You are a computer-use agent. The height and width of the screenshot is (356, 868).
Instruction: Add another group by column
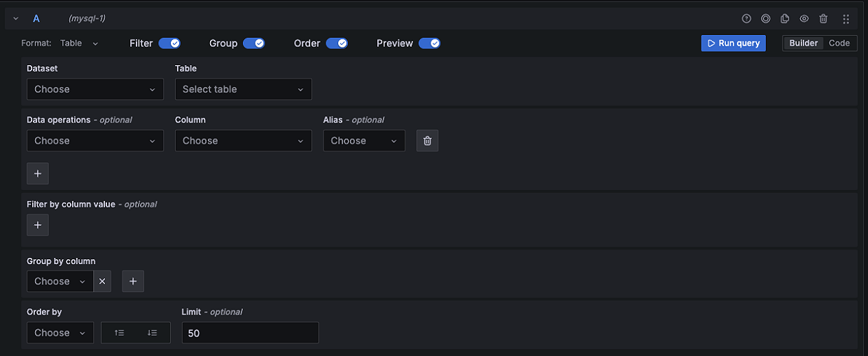(x=133, y=281)
